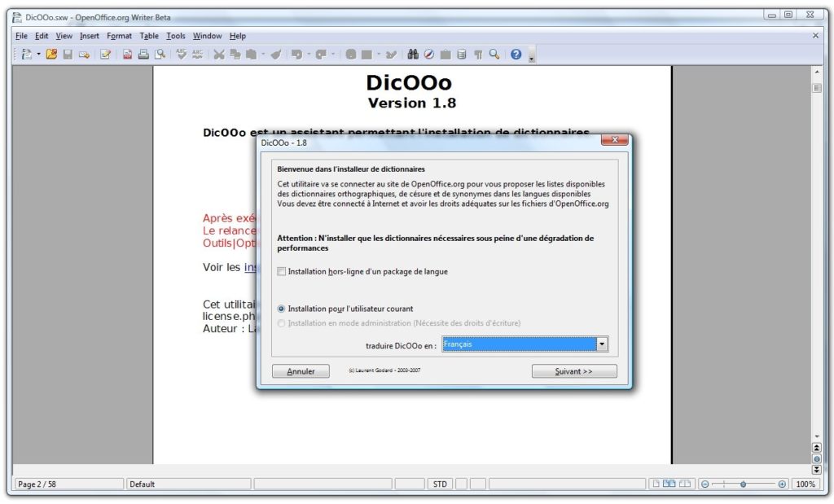Open Page Preview toolbar icon

click(x=160, y=55)
